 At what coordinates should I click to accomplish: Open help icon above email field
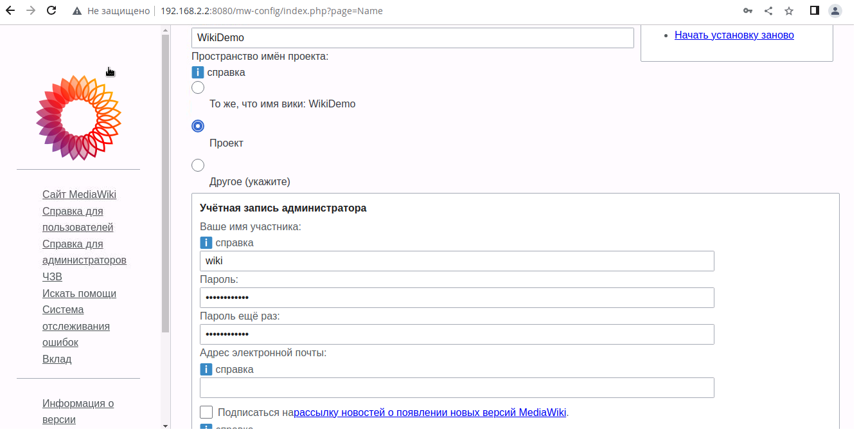[x=206, y=370]
